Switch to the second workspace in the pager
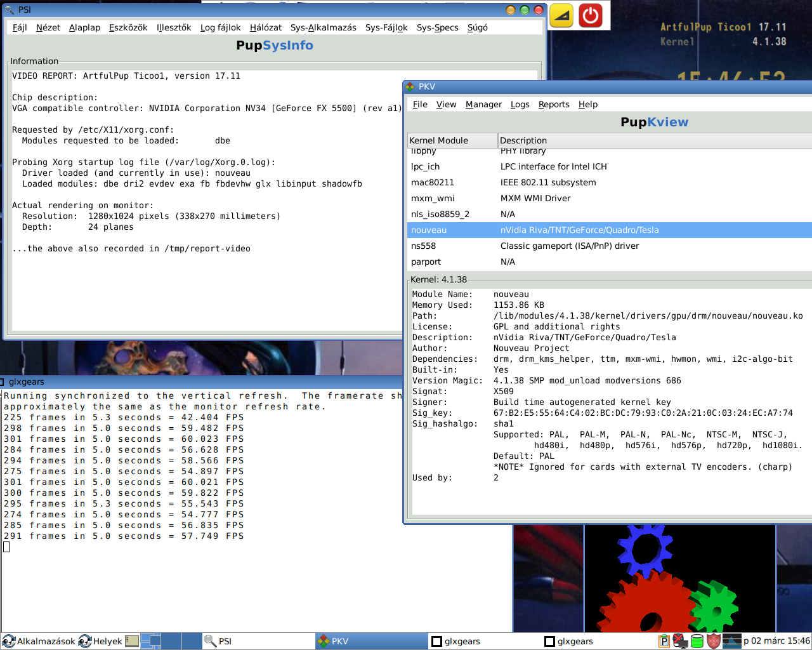Viewport: 812px width, 650px height. pos(171,641)
